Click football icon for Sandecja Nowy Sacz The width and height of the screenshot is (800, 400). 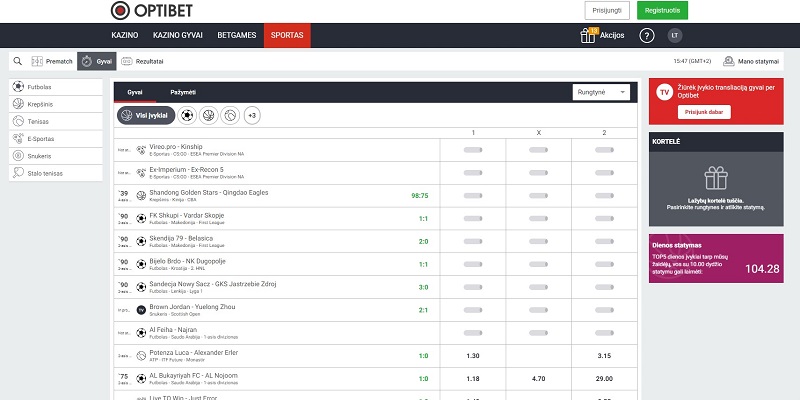click(x=141, y=287)
